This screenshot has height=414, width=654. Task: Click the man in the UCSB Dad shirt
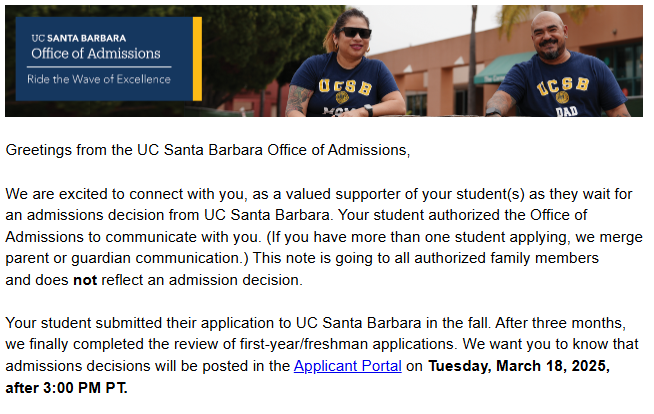click(560, 70)
